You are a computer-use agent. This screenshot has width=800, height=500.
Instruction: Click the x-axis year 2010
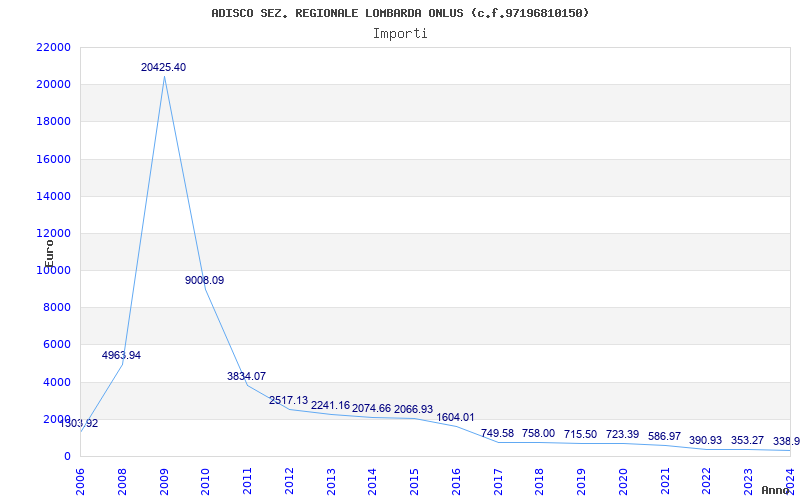tap(206, 481)
